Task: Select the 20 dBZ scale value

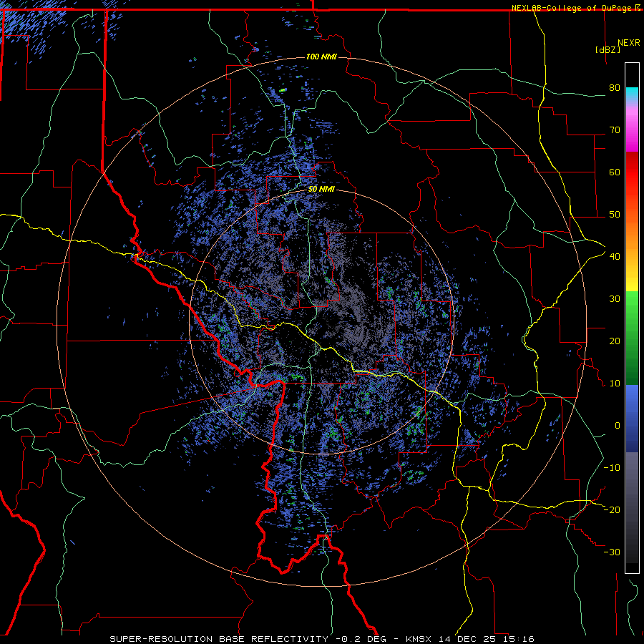Action: click(615, 341)
